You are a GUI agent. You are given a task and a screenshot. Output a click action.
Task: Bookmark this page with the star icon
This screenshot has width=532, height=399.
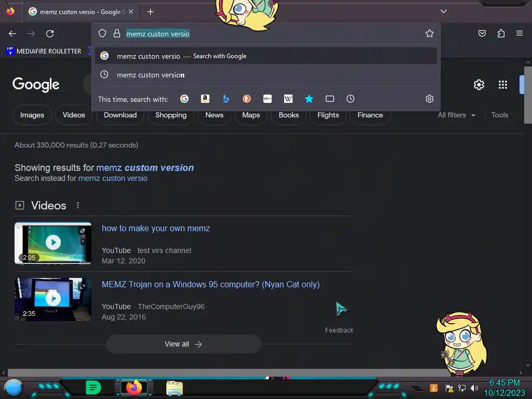(430, 33)
